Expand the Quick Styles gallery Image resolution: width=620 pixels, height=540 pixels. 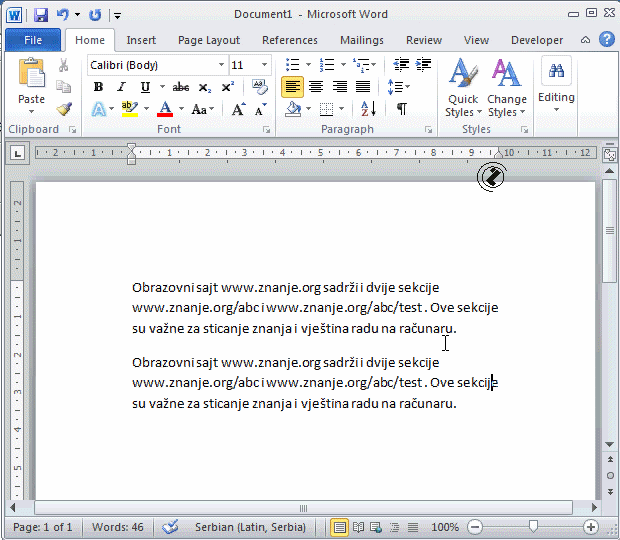[462, 90]
